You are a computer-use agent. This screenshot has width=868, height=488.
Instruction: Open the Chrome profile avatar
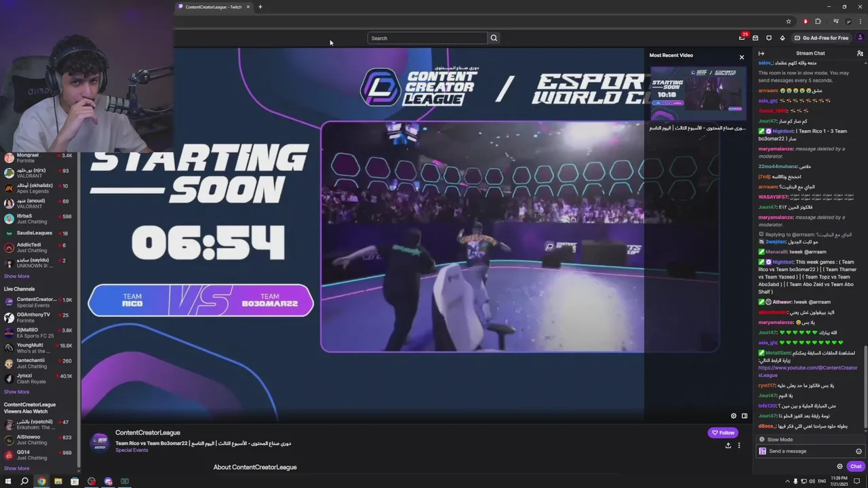[848, 21]
